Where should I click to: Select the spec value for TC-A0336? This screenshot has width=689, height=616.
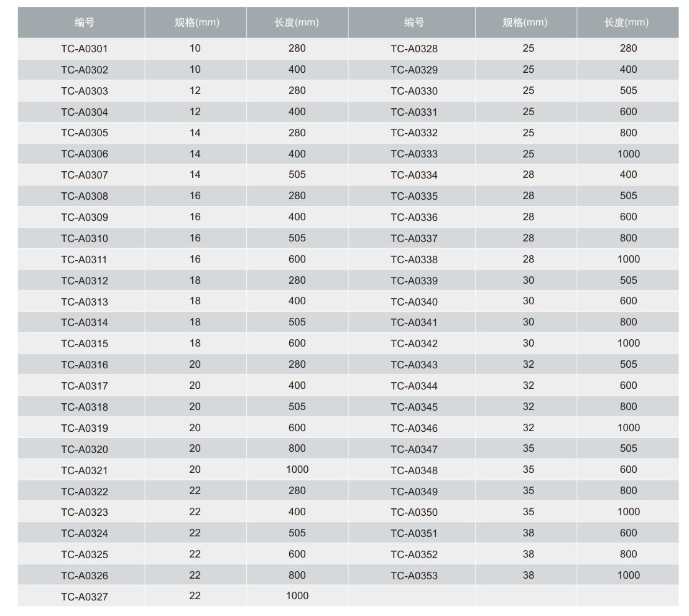528,217
